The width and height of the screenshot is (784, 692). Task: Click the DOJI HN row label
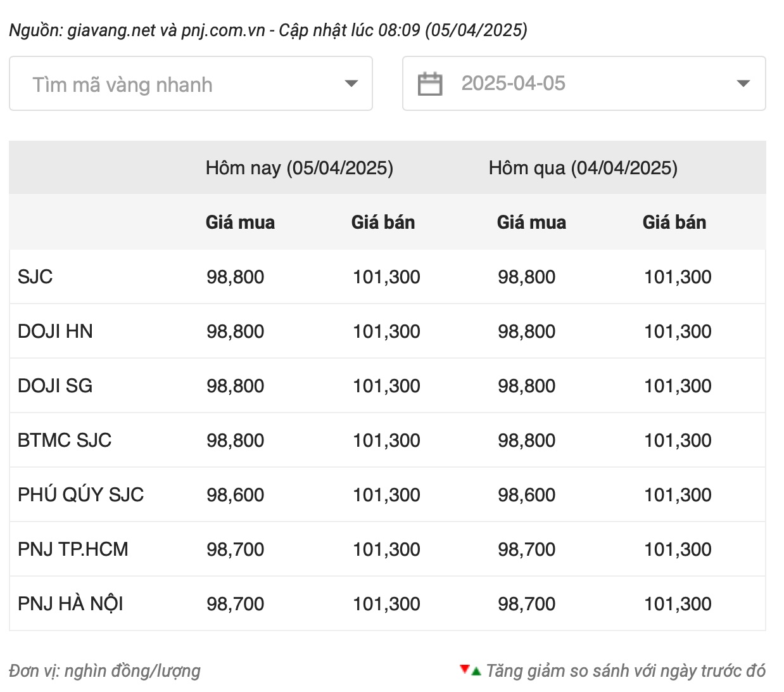click(55, 331)
